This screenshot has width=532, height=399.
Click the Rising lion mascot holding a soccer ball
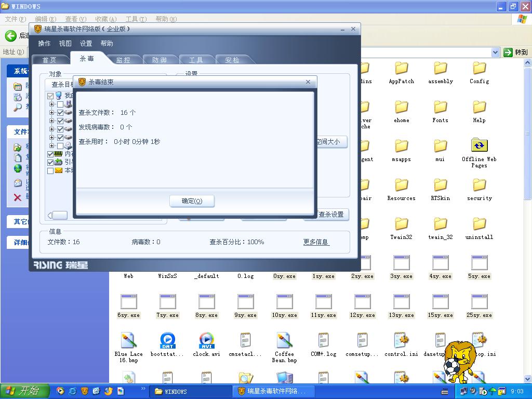click(459, 361)
